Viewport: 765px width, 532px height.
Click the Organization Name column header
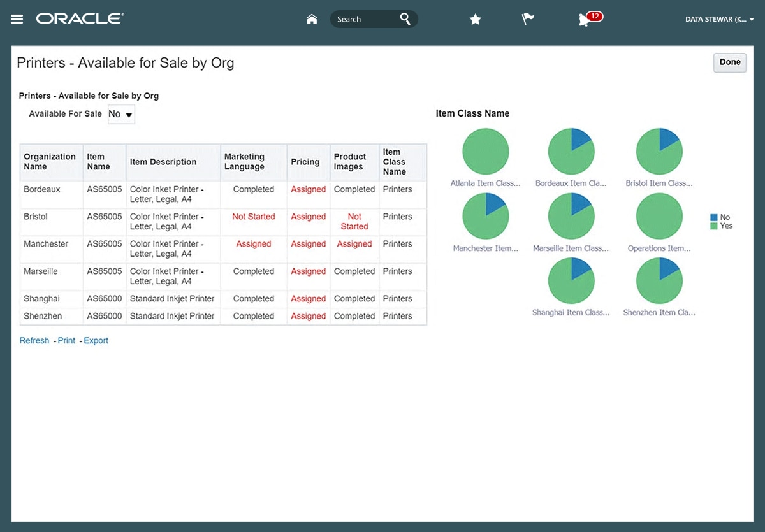[x=50, y=162]
